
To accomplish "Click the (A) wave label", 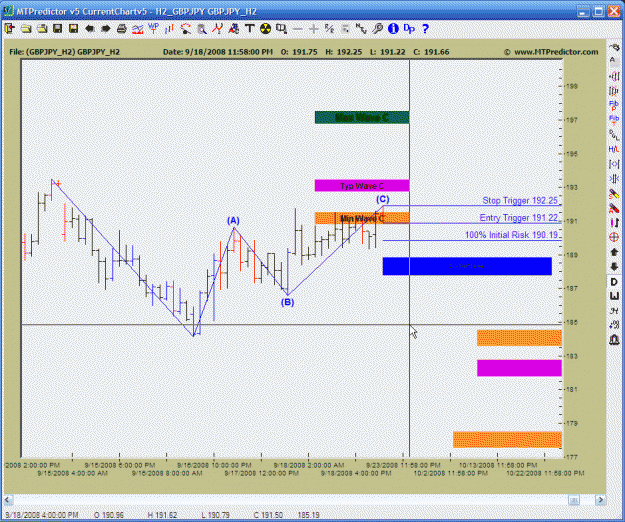I will point(233,220).
